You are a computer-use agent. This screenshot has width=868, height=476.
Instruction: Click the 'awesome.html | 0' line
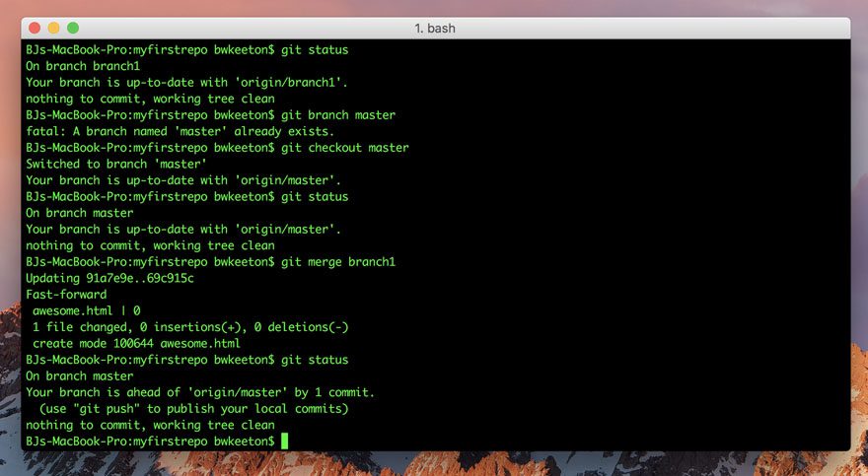click(x=87, y=310)
